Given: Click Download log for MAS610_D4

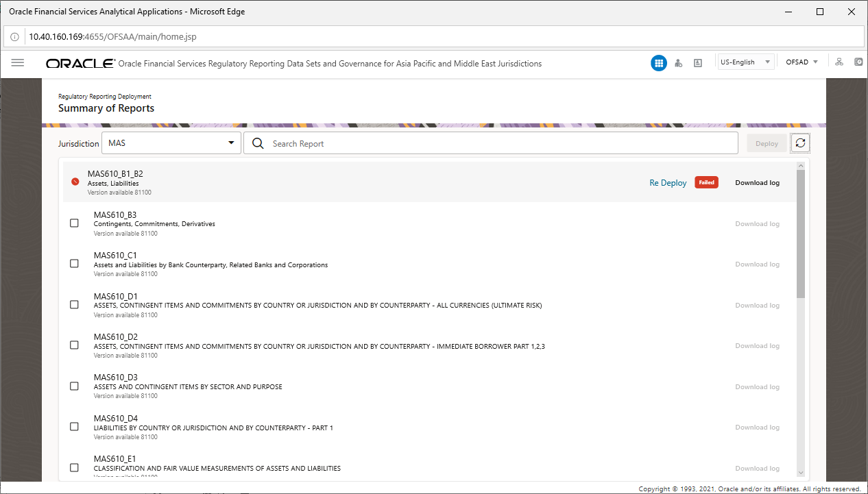Looking at the screenshot, I should pos(757,428).
